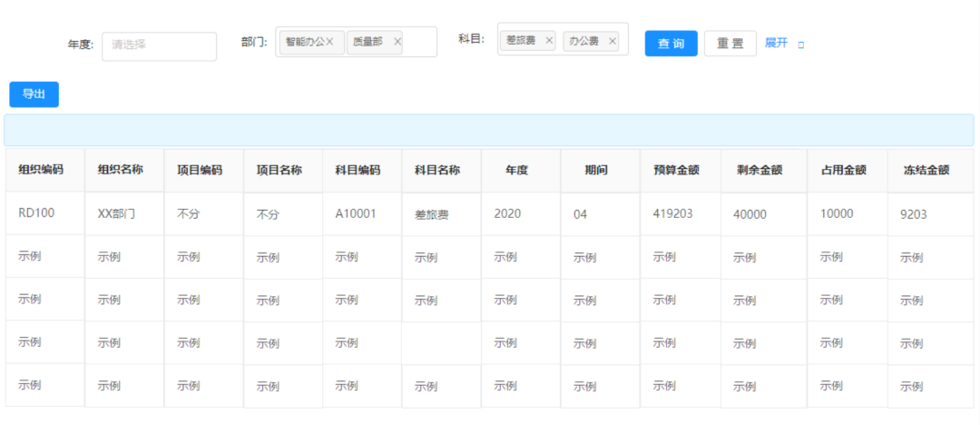980x425 pixels.
Task: Open the 年度 year dropdown
Action: pos(159,45)
